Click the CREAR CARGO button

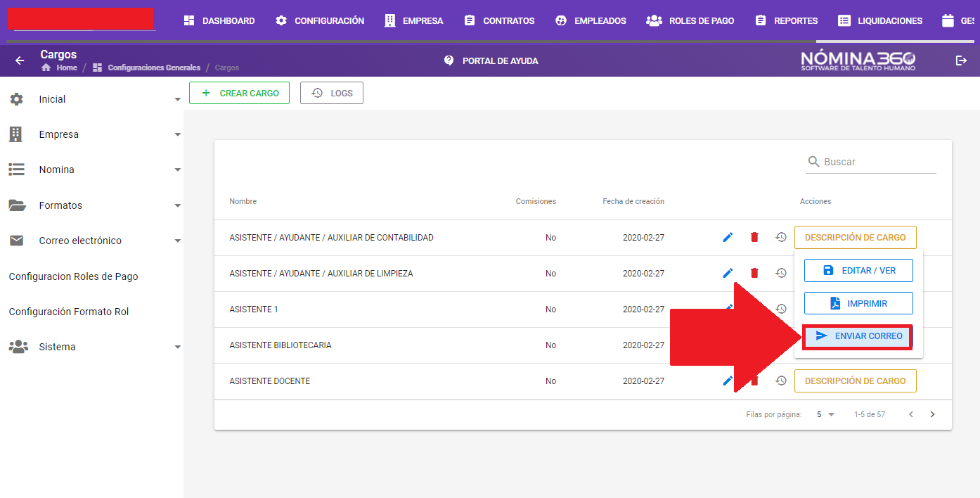pyautogui.click(x=239, y=93)
